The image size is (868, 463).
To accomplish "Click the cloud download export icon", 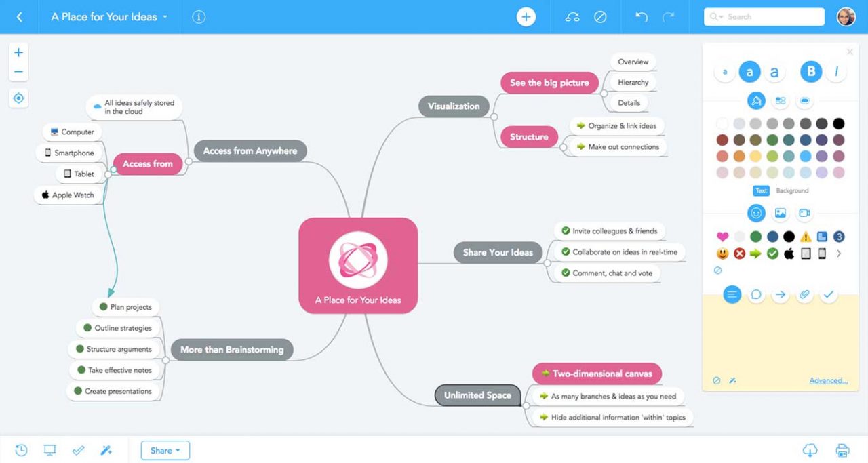I will (x=810, y=450).
